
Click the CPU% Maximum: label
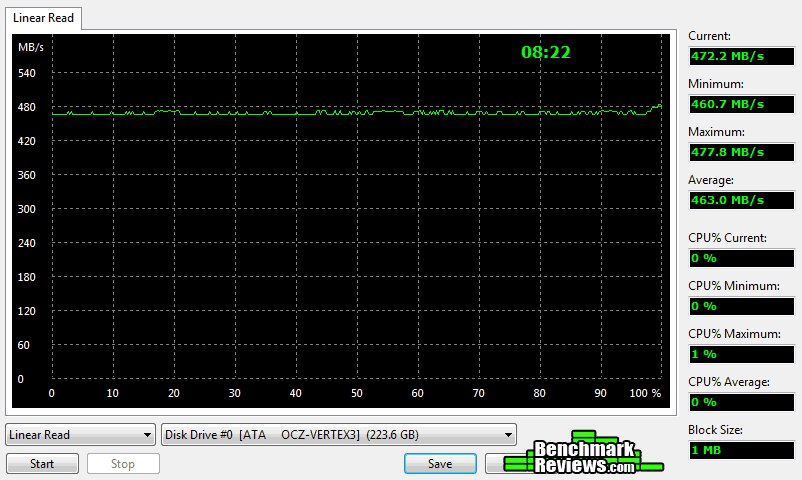tap(734, 334)
